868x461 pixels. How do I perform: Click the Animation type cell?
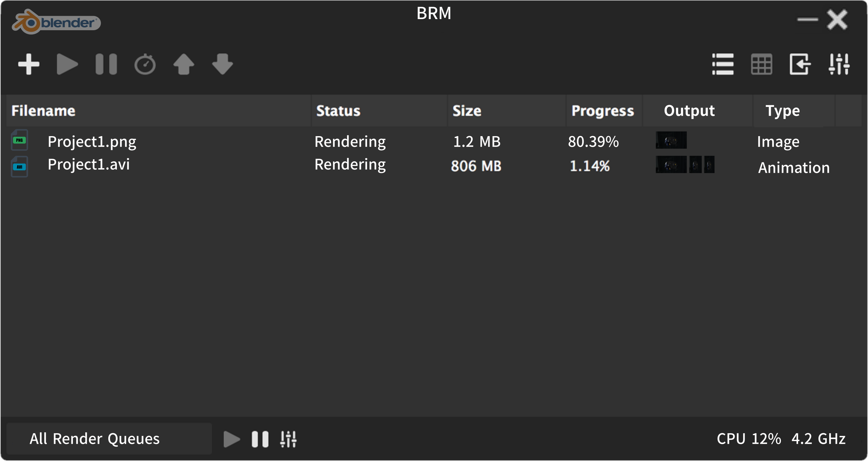pos(794,168)
